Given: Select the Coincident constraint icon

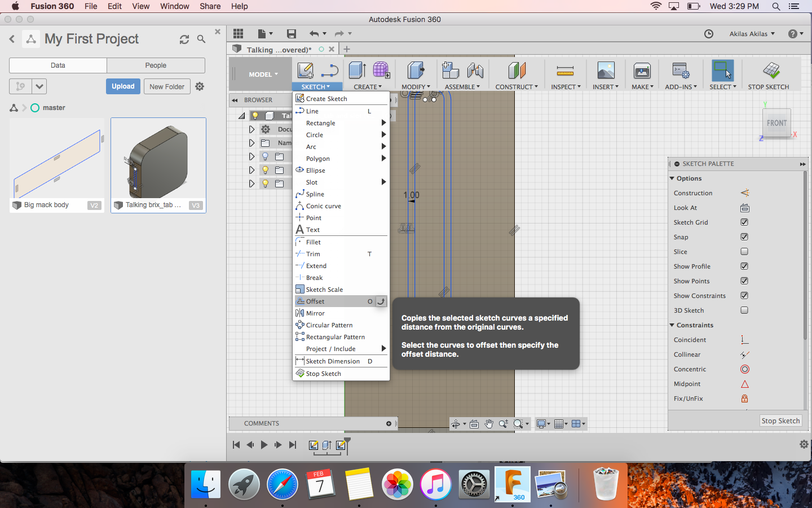Looking at the screenshot, I should (744, 340).
